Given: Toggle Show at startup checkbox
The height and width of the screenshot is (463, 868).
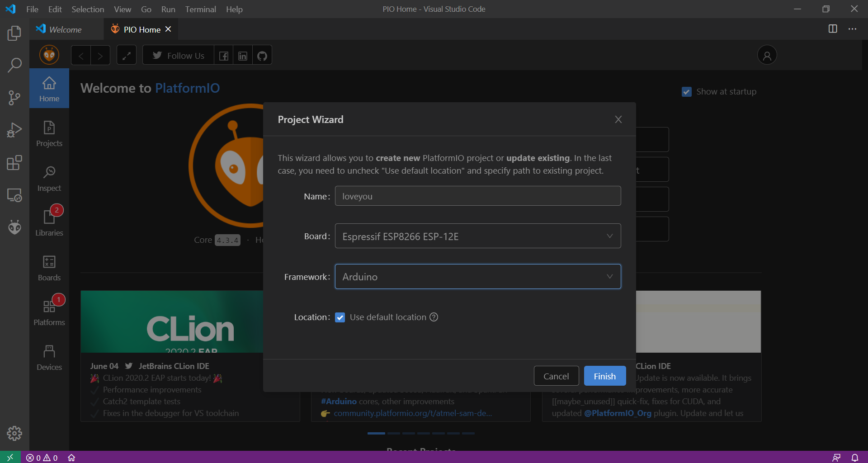Looking at the screenshot, I should pyautogui.click(x=686, y=92).
